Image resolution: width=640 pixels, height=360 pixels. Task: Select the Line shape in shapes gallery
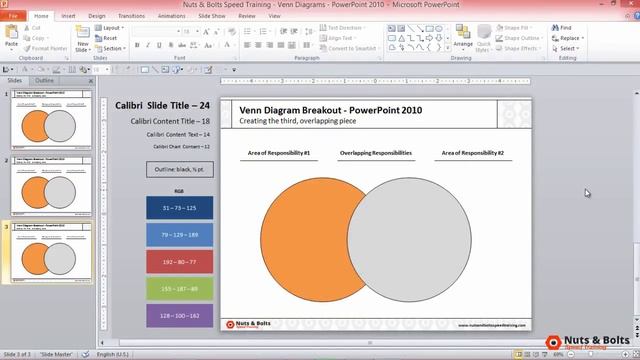pyautogui.click(x=411, y=29)
